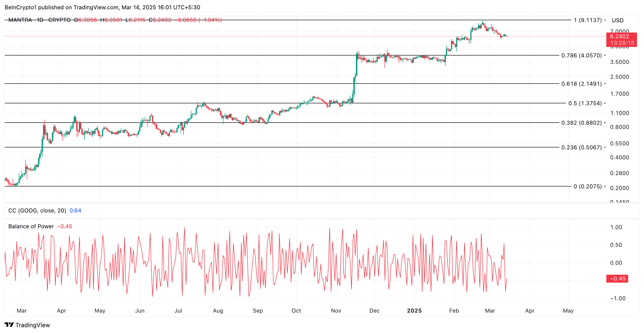
Task: Click the MANTRA 1D CRYPTO symbol title
Action: pos(39,20)
